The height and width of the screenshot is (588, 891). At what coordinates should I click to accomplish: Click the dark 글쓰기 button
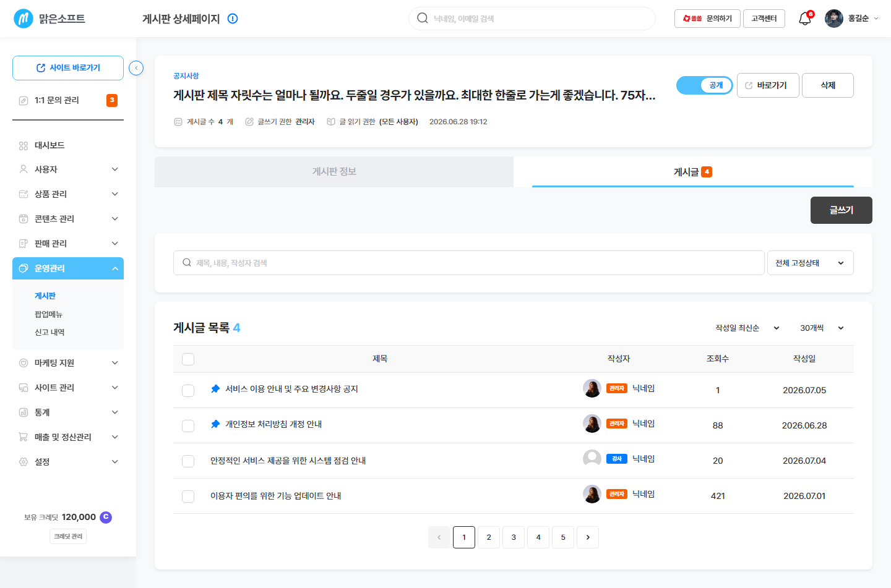[841, 210]
